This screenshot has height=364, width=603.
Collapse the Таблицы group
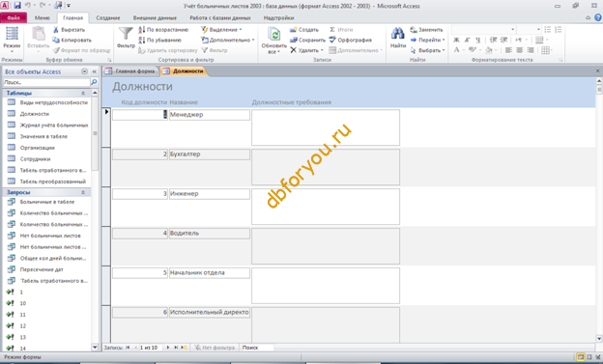(x=83, y=93)
